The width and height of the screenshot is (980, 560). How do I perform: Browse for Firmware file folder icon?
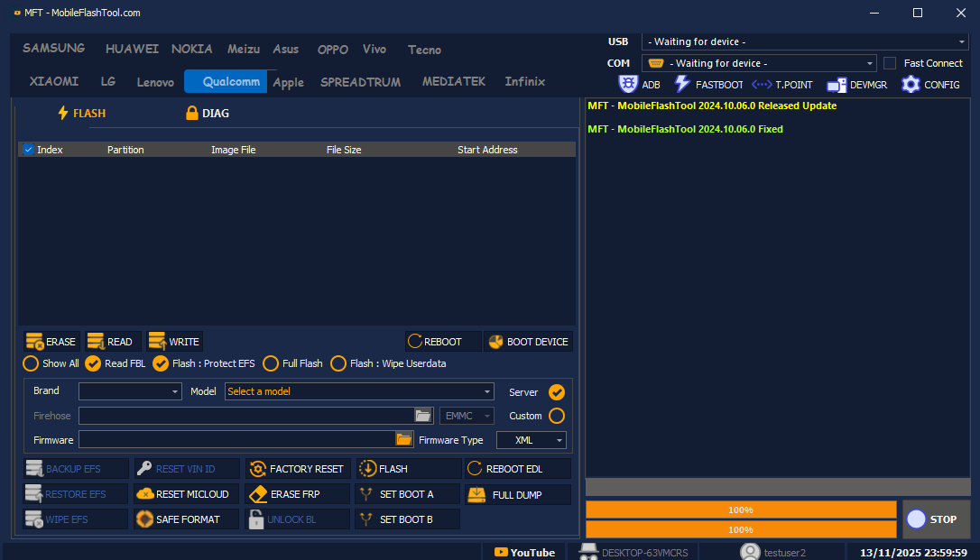point(403,439)
